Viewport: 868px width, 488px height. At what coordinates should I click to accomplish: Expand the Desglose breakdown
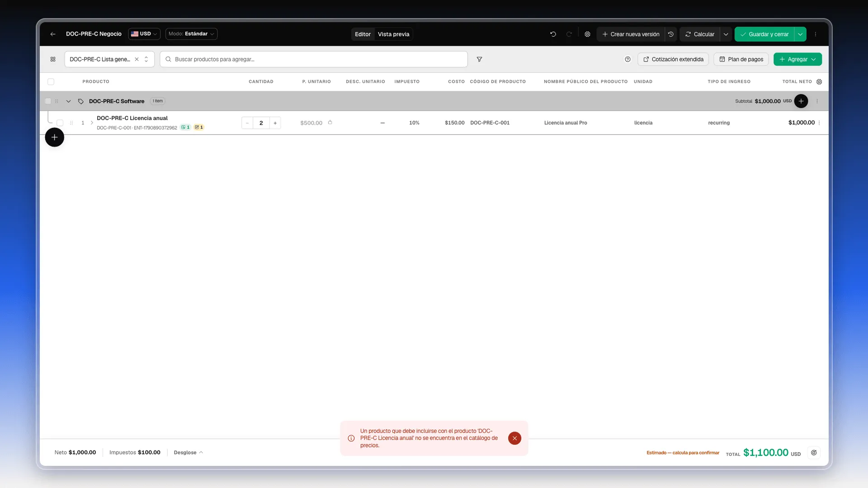click(189, 452)
